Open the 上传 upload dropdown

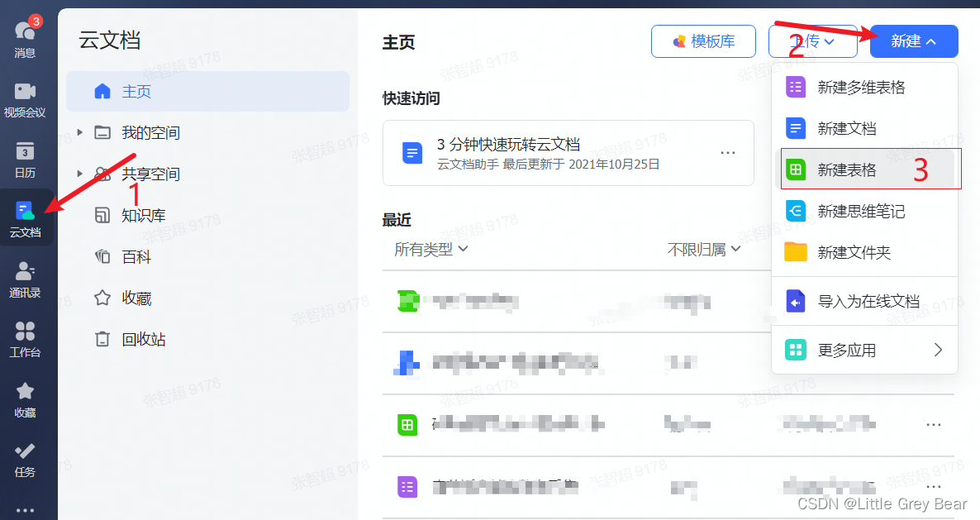pyautogui.click(x=812, y=41)
